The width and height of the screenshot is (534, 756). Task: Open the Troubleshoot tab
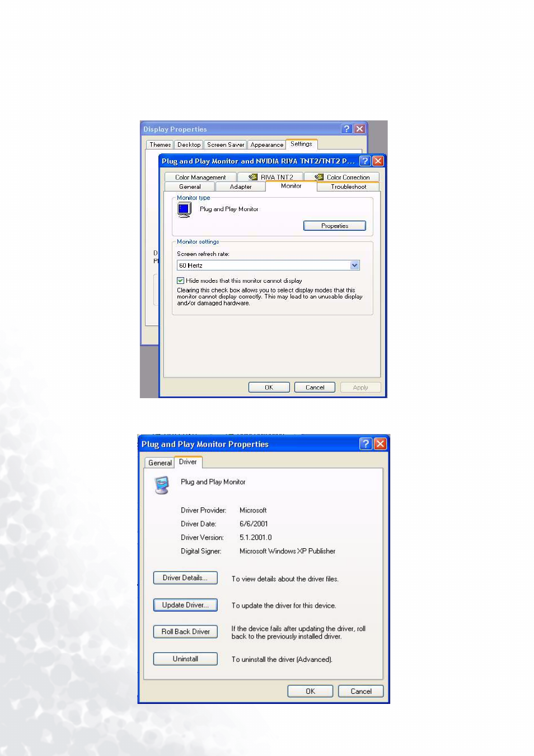[x=348, y=186]
